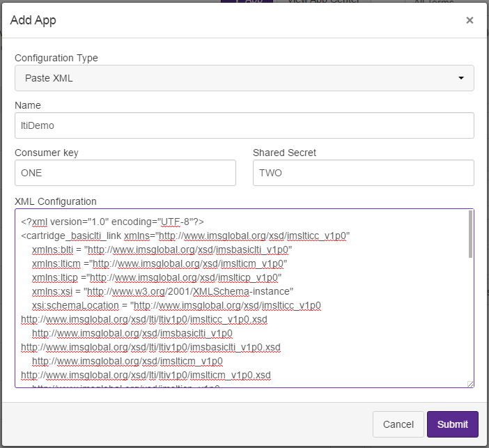Viewport: 489px width, 448px height.
Task: Cancel adding the app
Action: coord(398,424)
